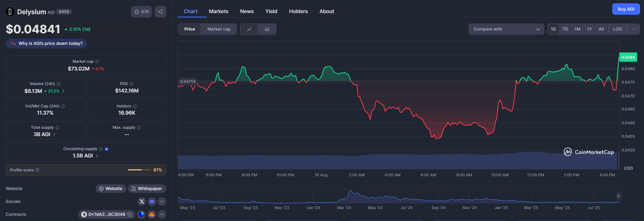This screenshot has height=221, width=644.
Task: Copy the contract address 0x7dA2...0C3046
Action: (130, 214)
